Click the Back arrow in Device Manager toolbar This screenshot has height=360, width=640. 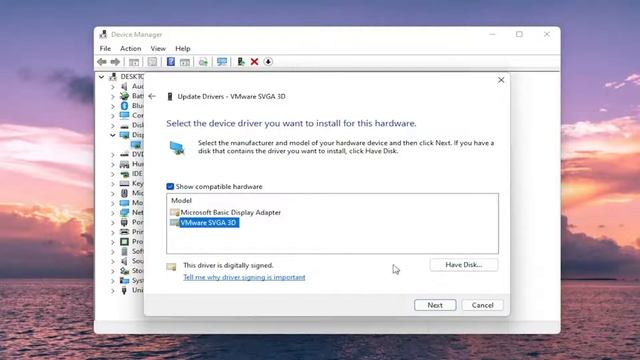pos(102,62)
